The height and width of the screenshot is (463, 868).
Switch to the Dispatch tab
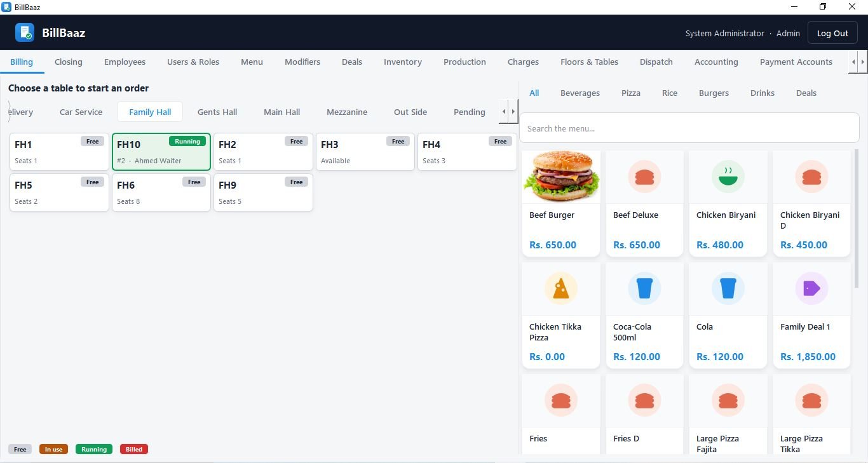656,62
